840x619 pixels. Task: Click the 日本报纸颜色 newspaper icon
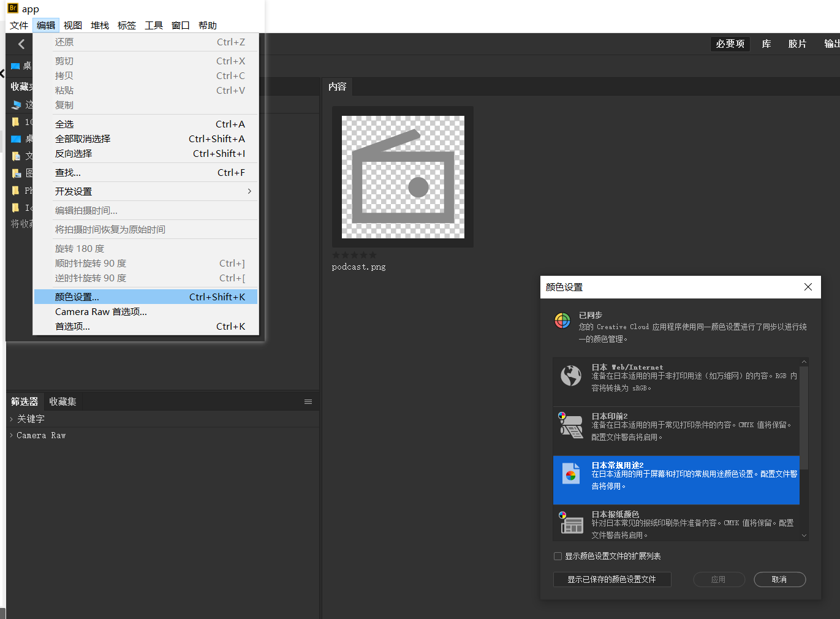[x=571, y=523]
